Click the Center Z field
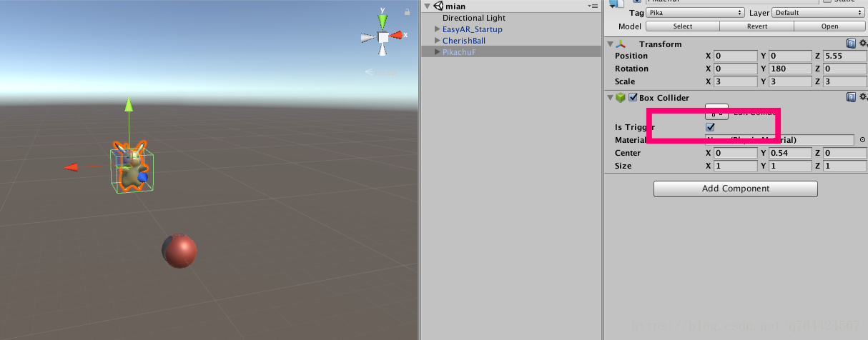The image size is (868, 340). coord(844,153)
